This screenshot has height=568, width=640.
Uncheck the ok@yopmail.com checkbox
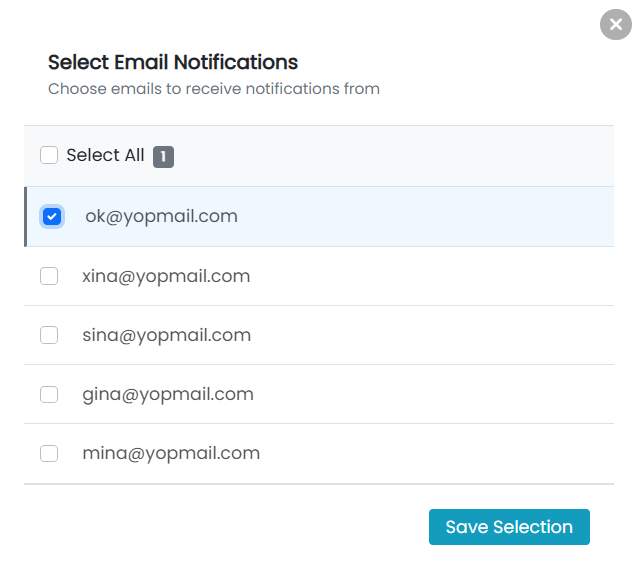[x=52, y=216]
